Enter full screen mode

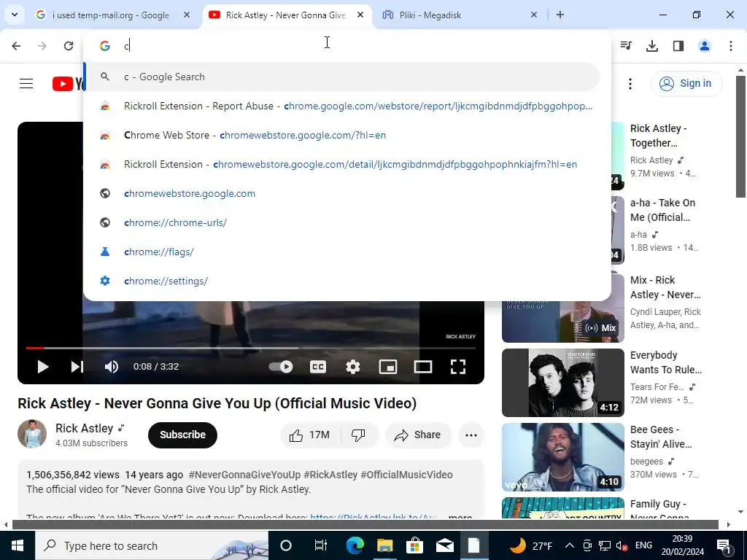[458, 367]
